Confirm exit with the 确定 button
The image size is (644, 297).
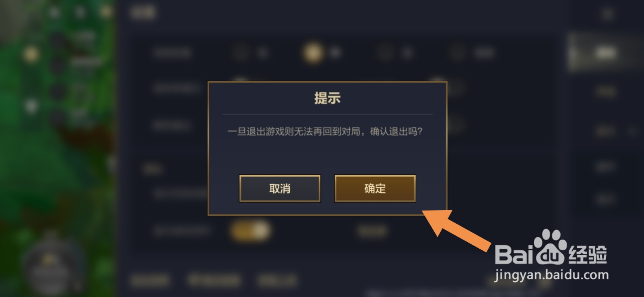375,188
